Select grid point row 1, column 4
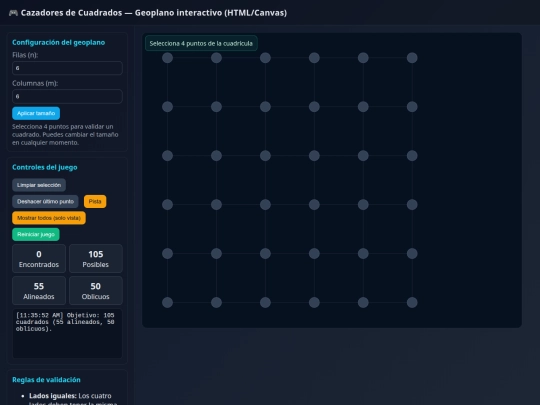Viewport: 540px width, 405px height. pos(314,58)
